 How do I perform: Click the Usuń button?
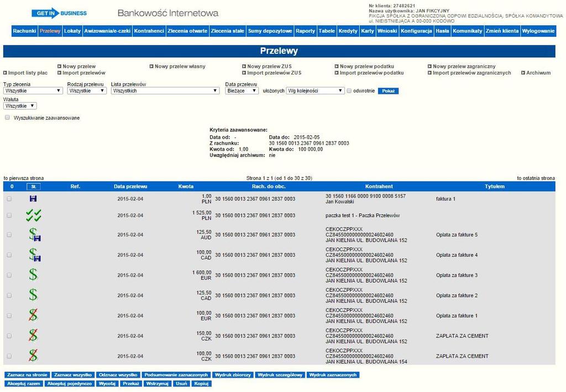pos(181,384)
